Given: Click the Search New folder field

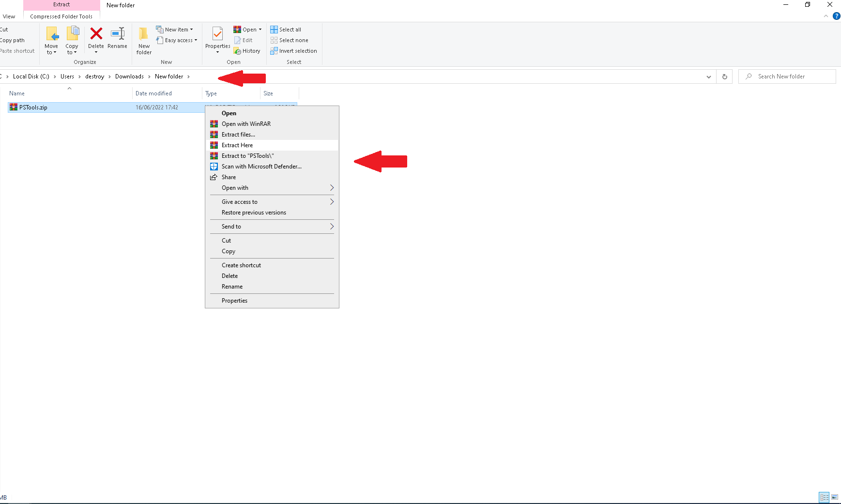Looking at the screenshot, I should (787, 76).
